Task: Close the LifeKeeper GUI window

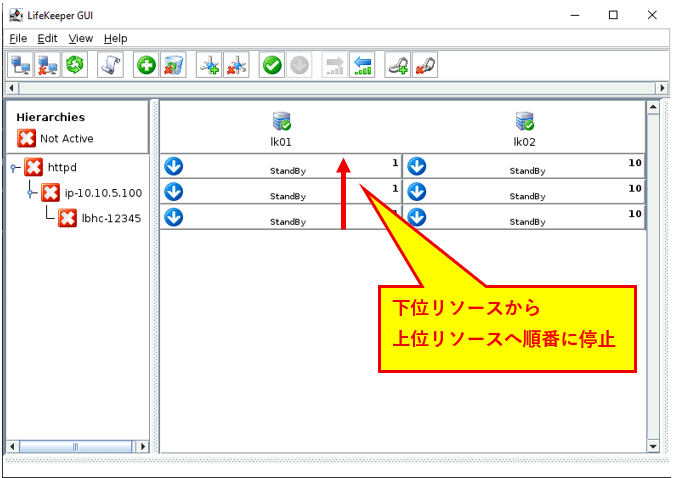Action: coord(652,15)
